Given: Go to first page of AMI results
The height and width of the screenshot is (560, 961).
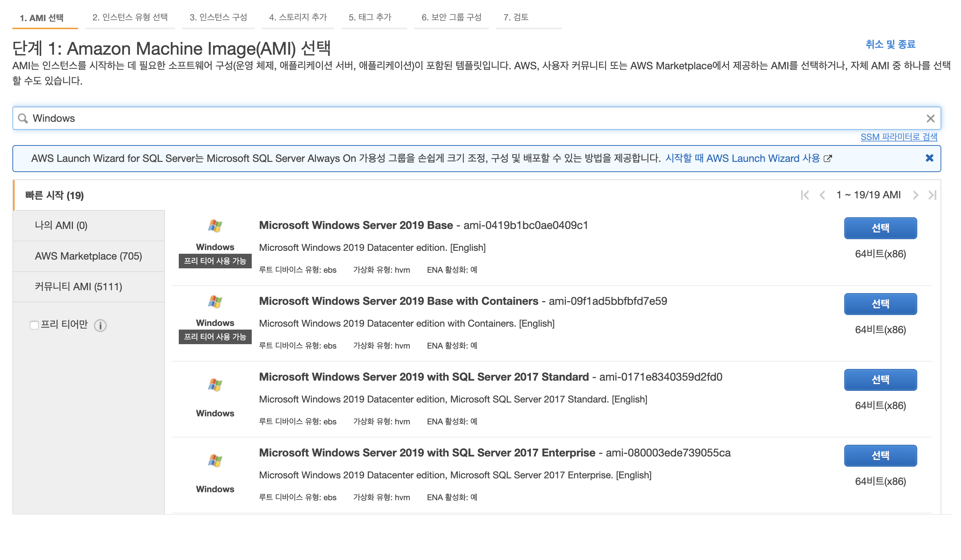Looking at the screenshot, I should [804, 195].
